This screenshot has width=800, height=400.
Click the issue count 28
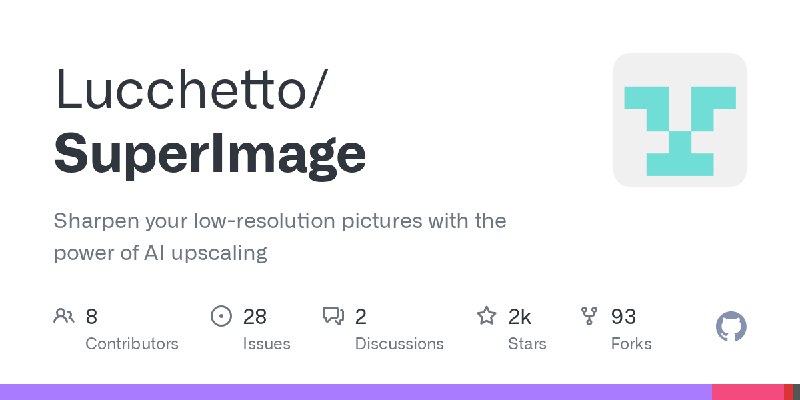pos(255,317)
